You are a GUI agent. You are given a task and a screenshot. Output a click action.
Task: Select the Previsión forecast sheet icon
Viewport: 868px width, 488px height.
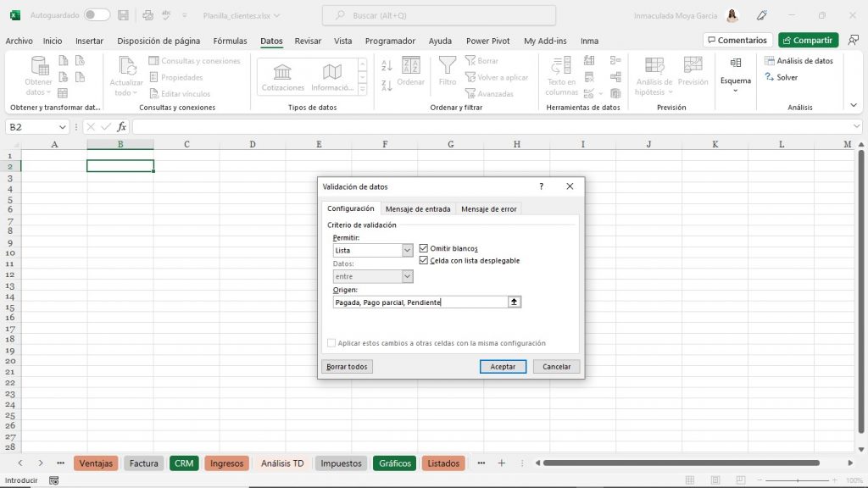(693, 72)
